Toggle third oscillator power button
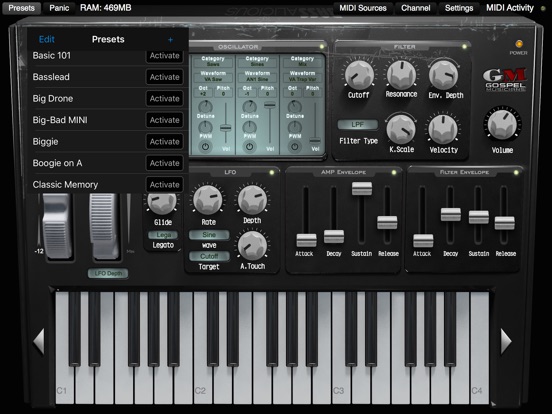This screenshot has height=414, width=552. click(295, 146)
